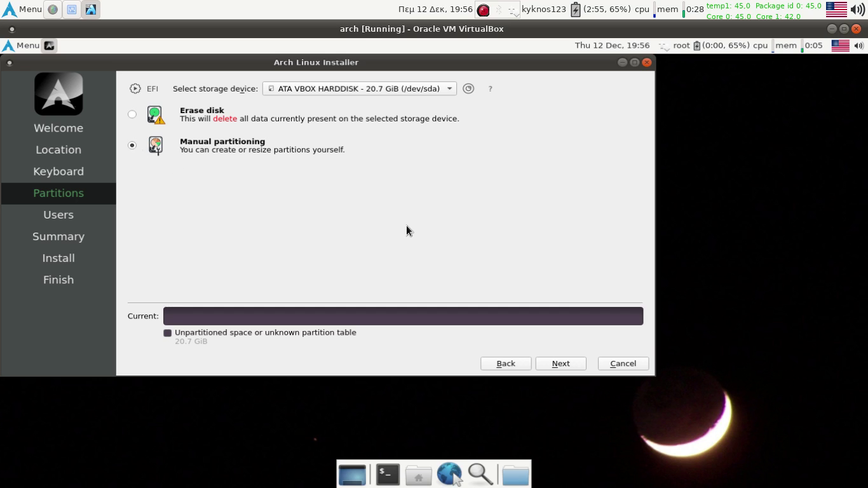Select the Erase disk radio button
This screenshot has width=868, height=488.
pyautogui.click(x=132, y=114)
